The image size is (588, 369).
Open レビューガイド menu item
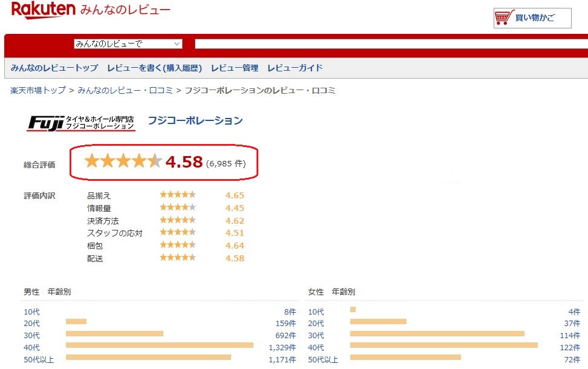[295, 68]
